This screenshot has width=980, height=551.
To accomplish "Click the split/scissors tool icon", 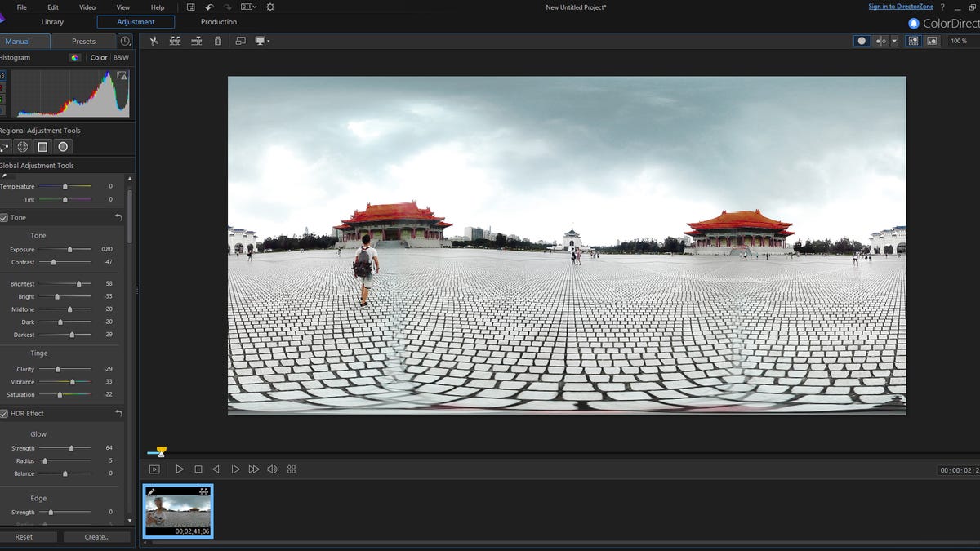I will (154, 41).
